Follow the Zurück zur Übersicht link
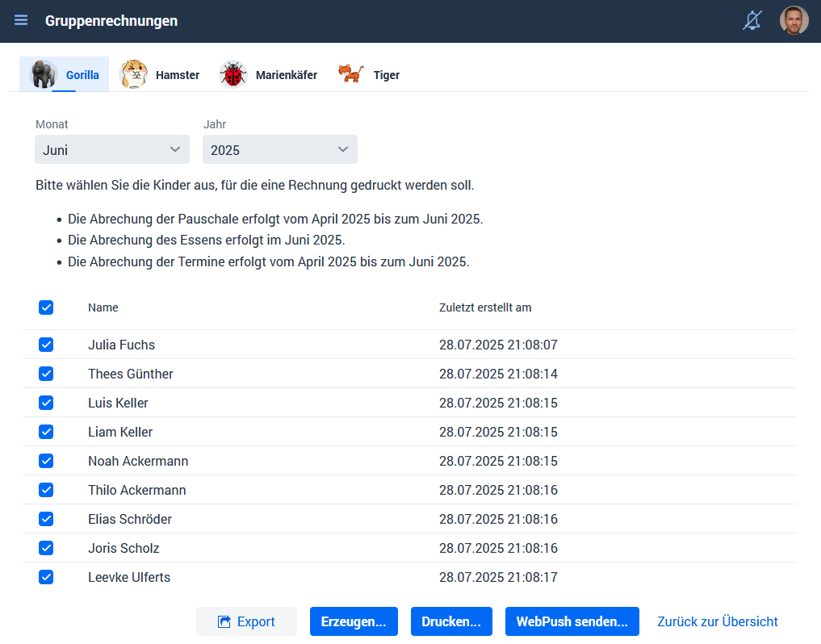This screenshot has height=644, width=821. click(717, 621)
